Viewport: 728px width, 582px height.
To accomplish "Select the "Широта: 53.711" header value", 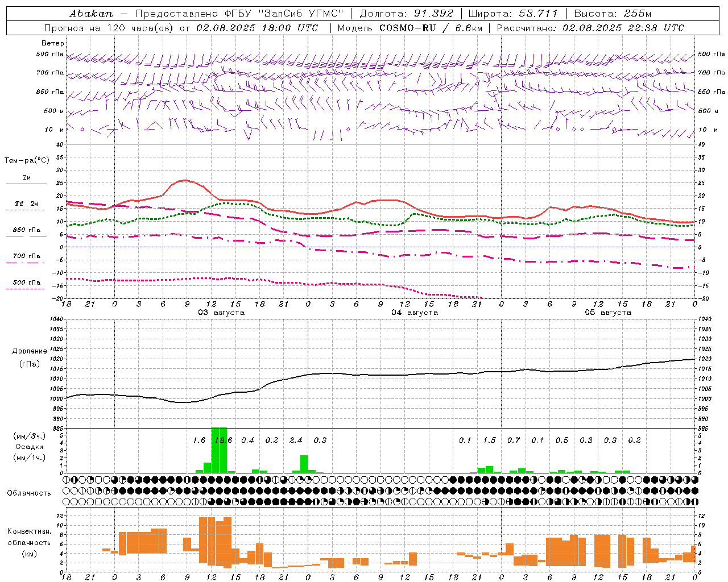I will pos(513,14).
